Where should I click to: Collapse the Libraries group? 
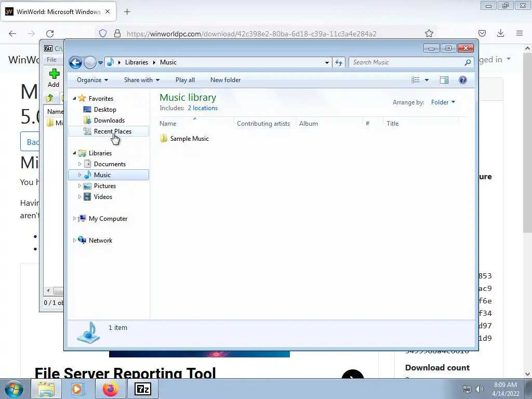75,153
